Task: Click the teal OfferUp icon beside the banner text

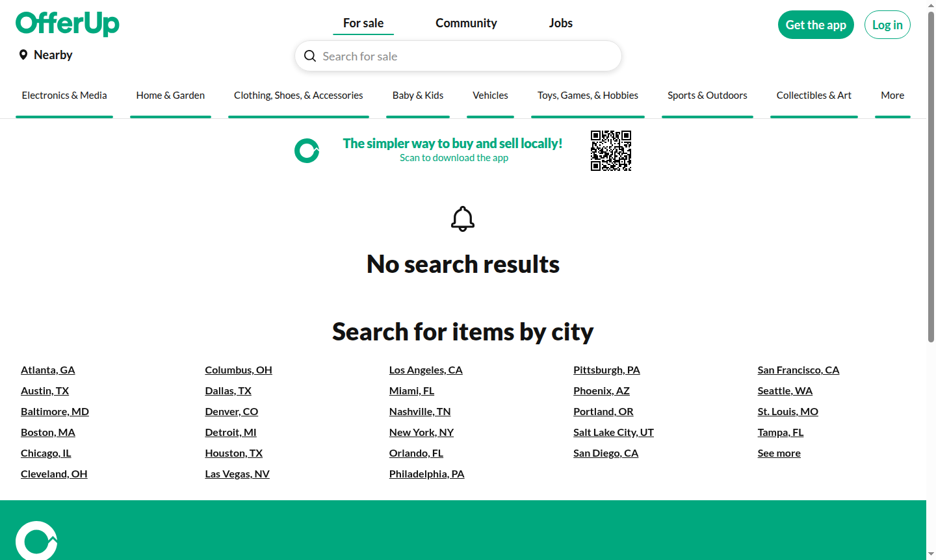Action: [x=307, y=150]
